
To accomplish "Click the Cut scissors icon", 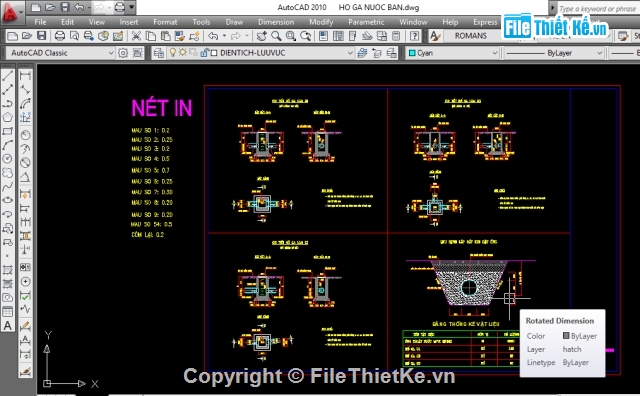I will [136, 36].
